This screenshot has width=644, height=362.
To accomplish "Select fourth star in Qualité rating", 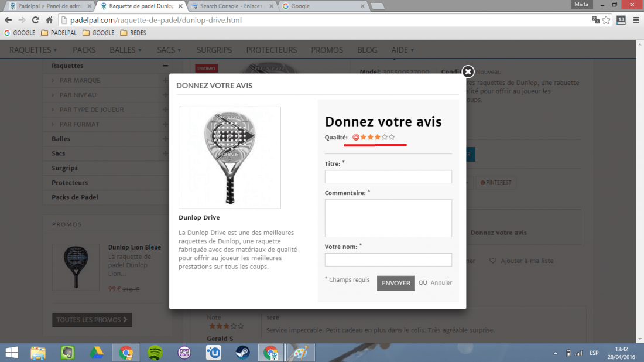I will coord(385,137).
